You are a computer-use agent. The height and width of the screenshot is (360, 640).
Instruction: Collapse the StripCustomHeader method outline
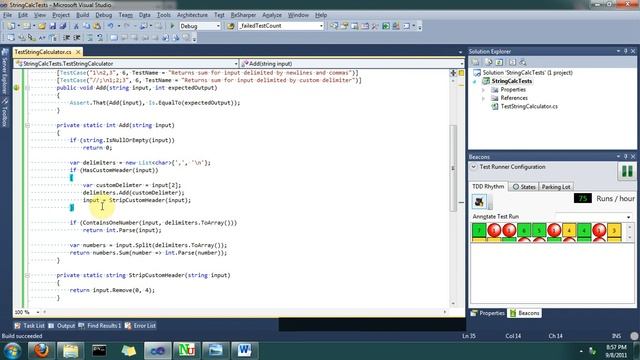click(x=27, y=276)
